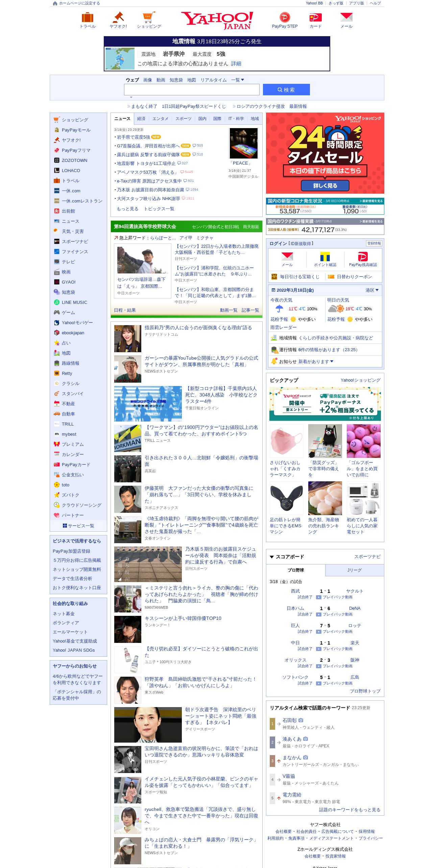Click the お知らせ bell icon
The image size is (434, 868).
(x=274, y=361)
